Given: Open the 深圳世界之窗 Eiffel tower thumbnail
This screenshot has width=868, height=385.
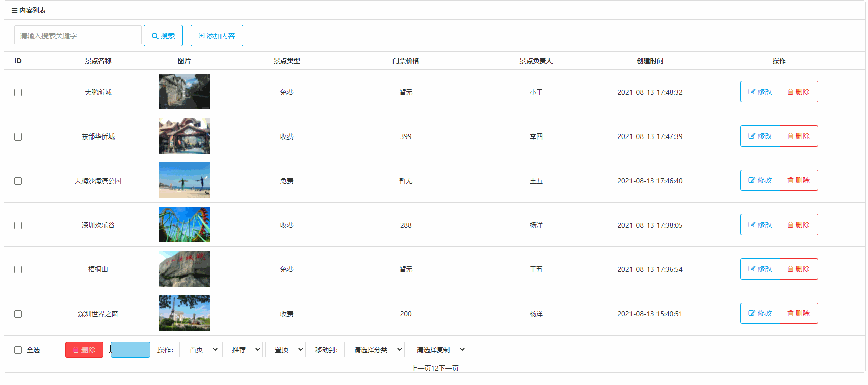Looking at the screenshot, I should click(x=185, y=313).
